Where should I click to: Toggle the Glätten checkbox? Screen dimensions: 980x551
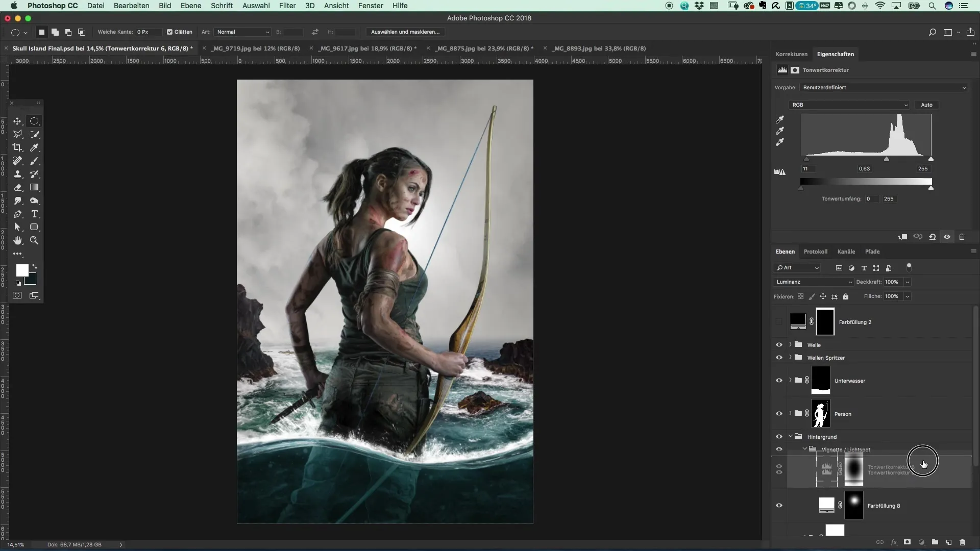tap(170, 32)
